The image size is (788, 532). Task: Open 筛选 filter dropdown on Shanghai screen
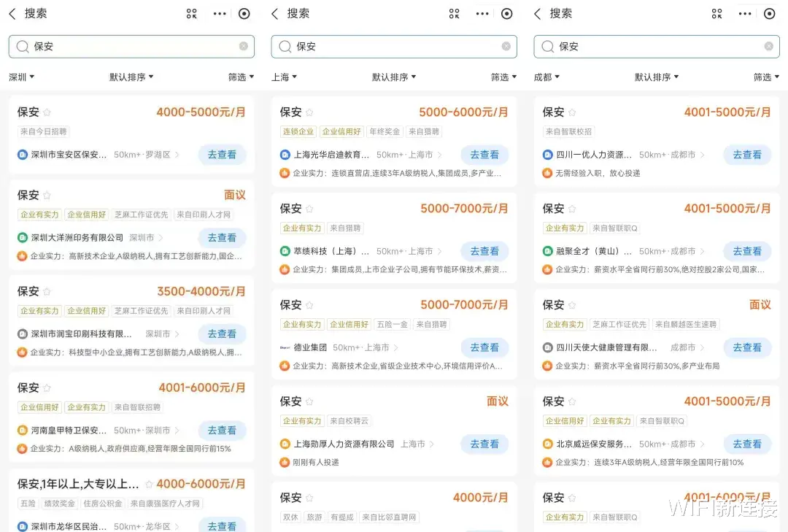pyautogui.click(x=504, y=77)
